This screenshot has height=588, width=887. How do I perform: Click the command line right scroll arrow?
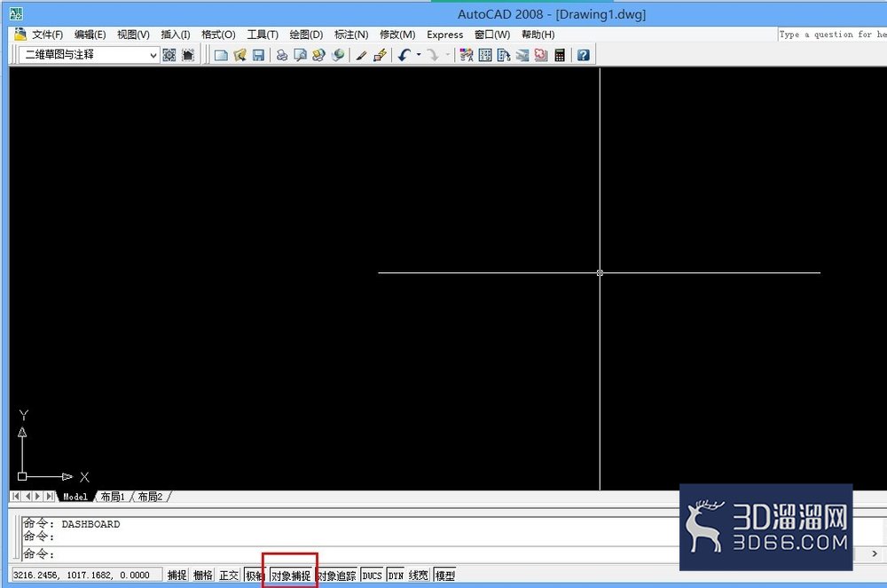click(x=875, y=554)
